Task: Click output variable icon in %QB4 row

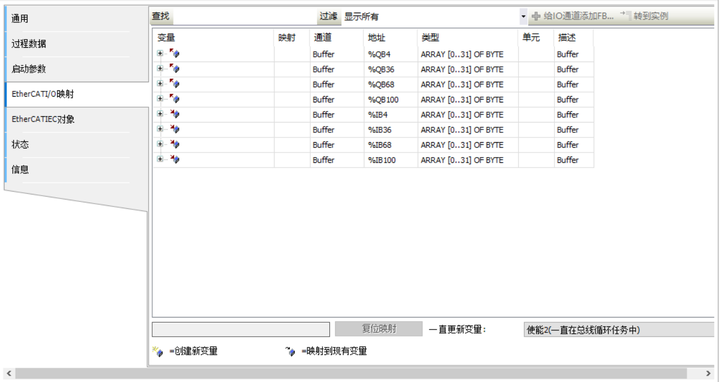Action: point(174,54)
